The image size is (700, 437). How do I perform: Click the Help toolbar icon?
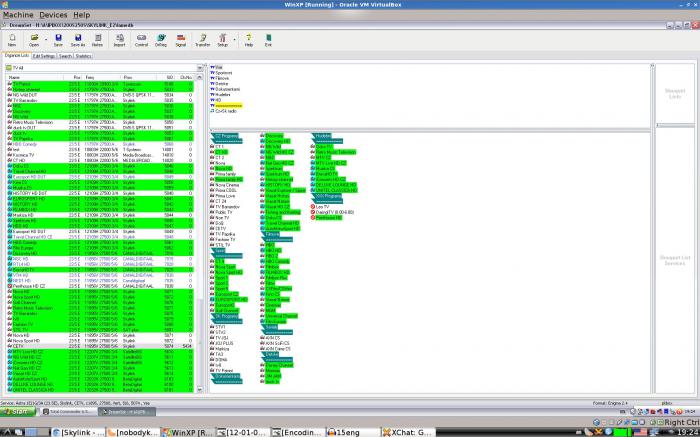click(249, 40)
